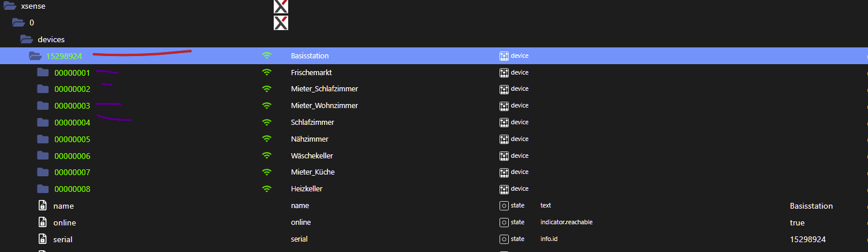
Task: Expand the 00000001 device folder
Action: pos(43,73)
